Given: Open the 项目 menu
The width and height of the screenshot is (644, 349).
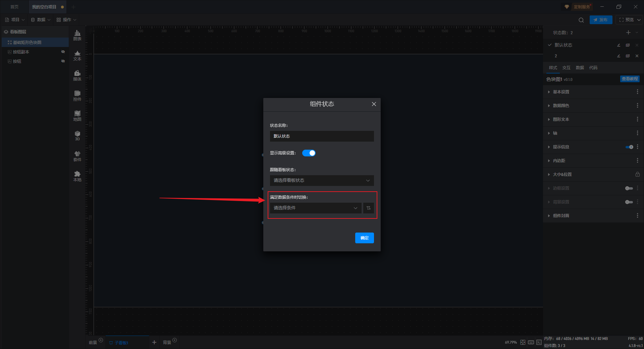Looking at the screenshot, I should click(x=15, y=20).
